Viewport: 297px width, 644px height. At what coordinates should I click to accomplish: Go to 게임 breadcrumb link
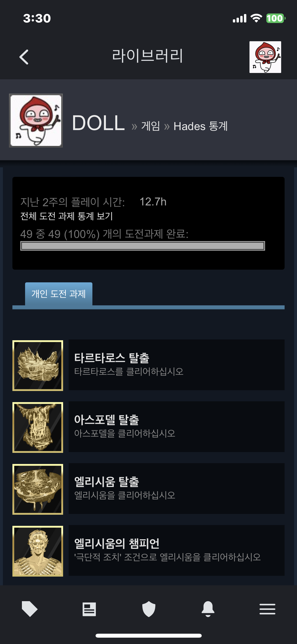point(150,126)
